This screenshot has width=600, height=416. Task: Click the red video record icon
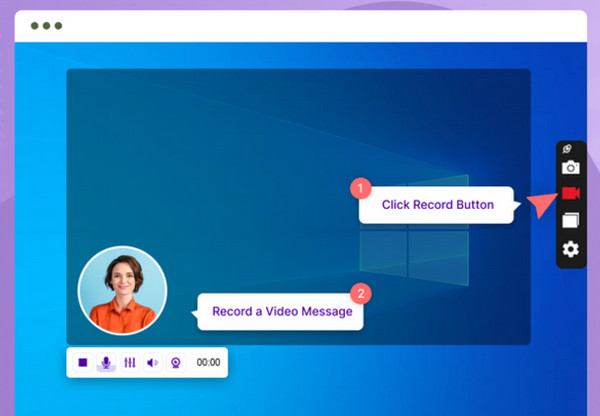coord(571,193)
